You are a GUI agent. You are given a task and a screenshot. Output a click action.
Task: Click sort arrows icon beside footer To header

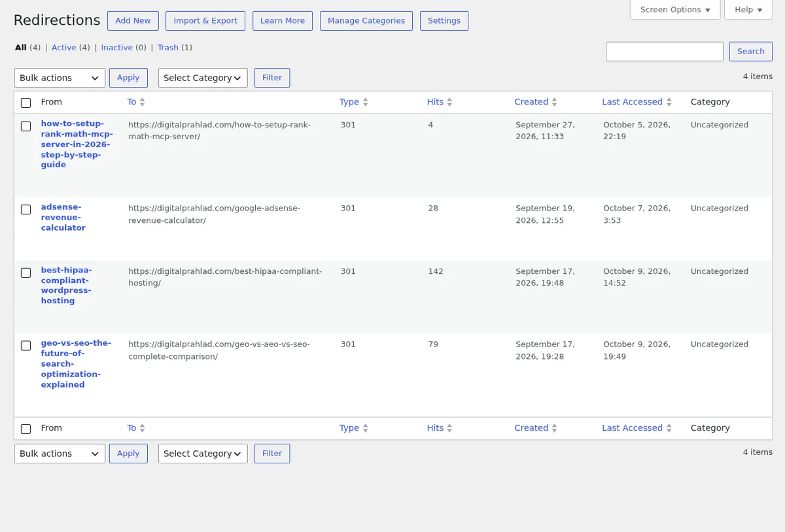143,428
